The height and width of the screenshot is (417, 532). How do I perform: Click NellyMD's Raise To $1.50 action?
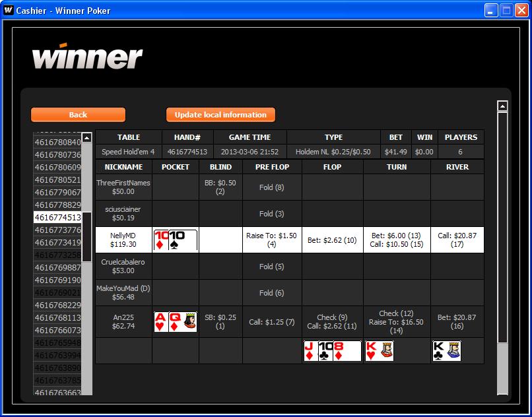(x=272, y=240)
